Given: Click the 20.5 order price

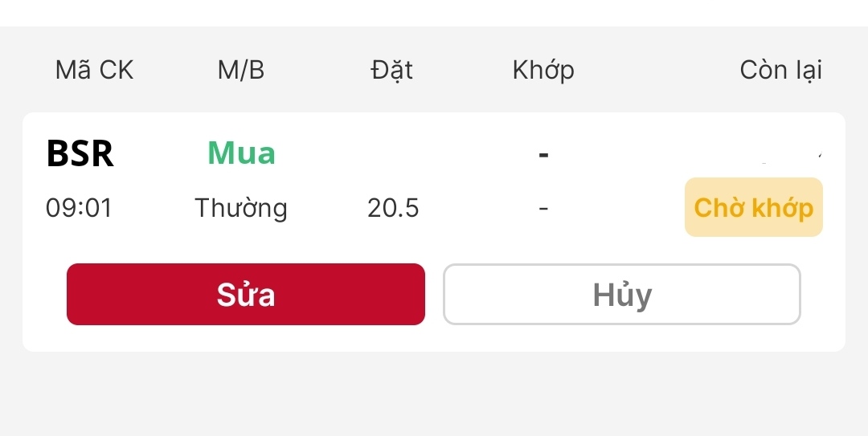Looking at the screenshot, I should 393,209.
